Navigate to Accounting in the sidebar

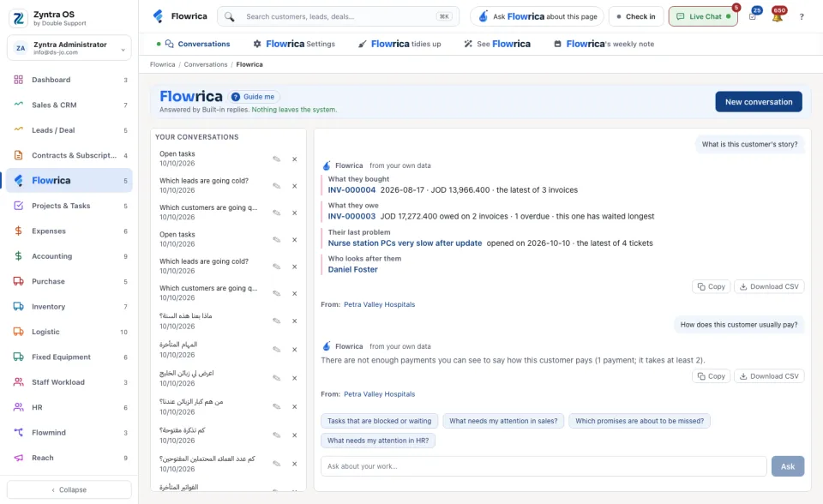click(69, 256)
